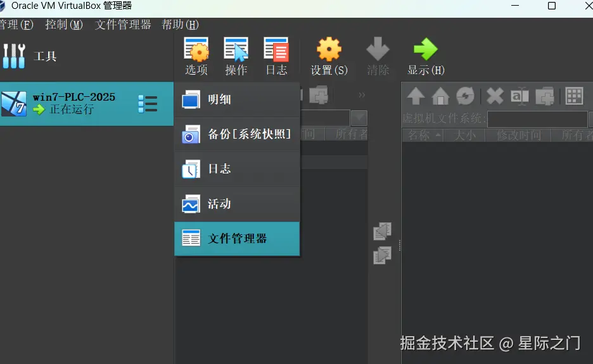Sort by 所有者 column in host pane
This screenshot has width=593, height=364.
coord(348,134)
